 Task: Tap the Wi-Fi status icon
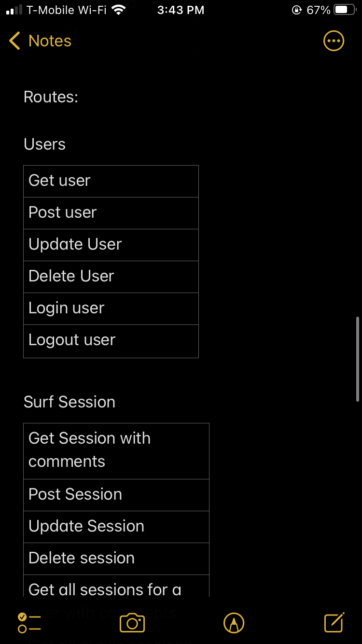point(118,10)
